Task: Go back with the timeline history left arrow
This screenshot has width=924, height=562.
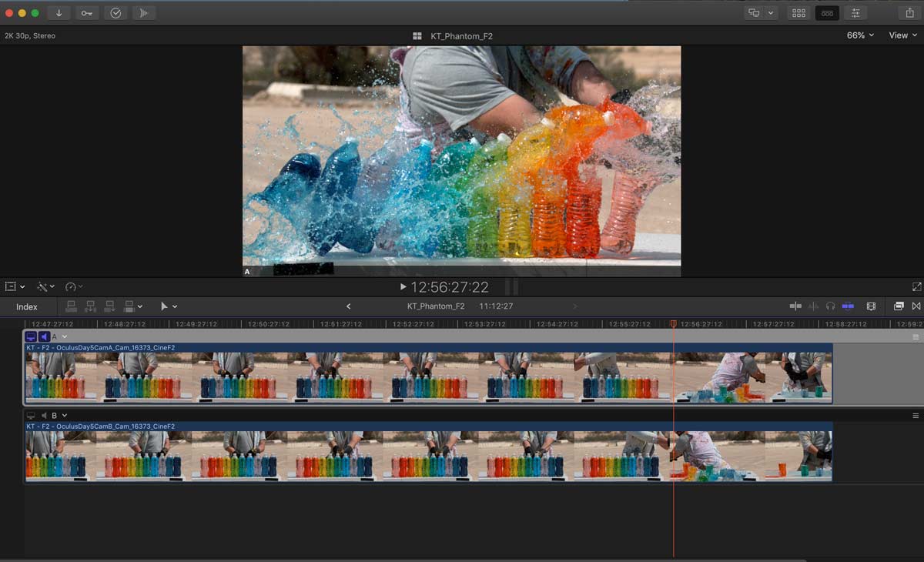Action: [x=348, y=306]
